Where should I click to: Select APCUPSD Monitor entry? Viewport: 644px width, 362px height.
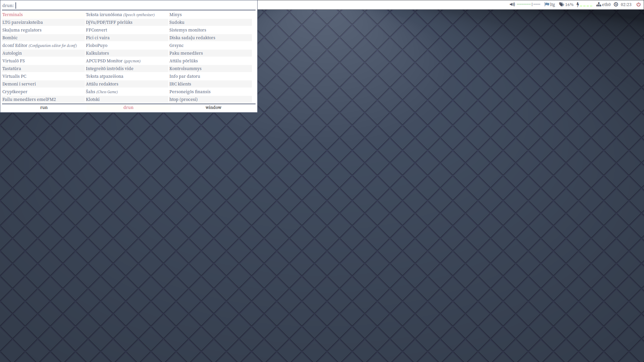click(x=126, y=61)
